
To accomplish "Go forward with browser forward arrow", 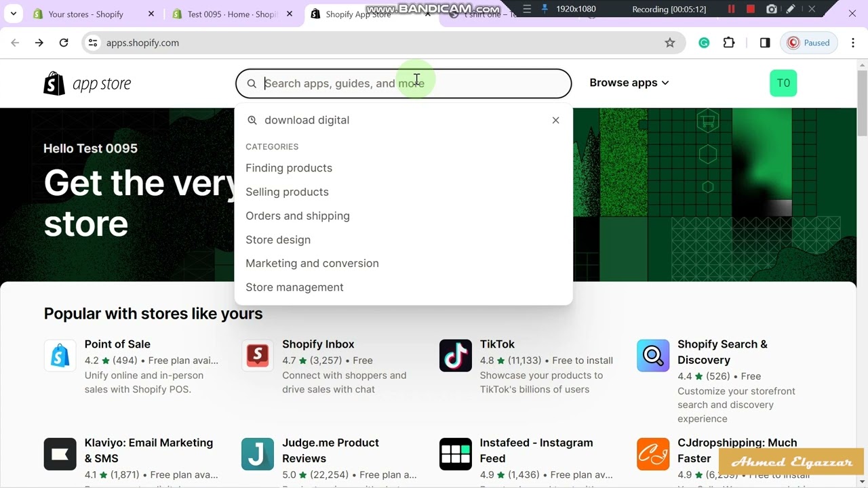I will pyautogui.click(x=39, y=43).
